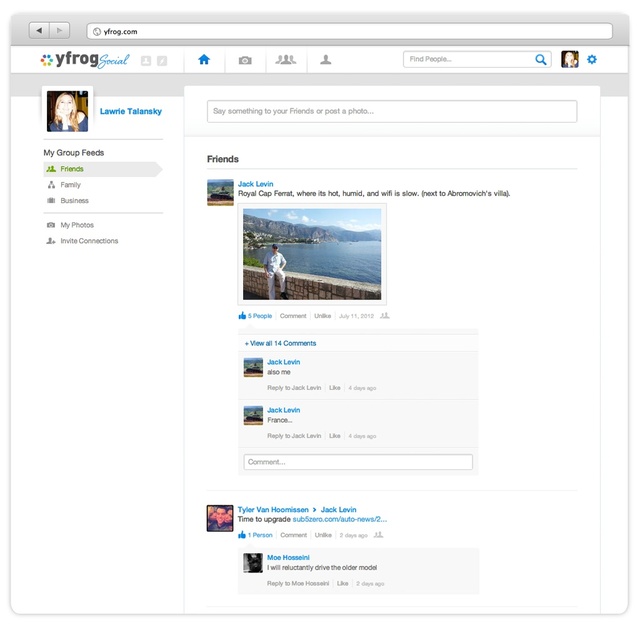Expand View all 14 Comments
Screen dimensions: 640x625
[x=280, y=343]
